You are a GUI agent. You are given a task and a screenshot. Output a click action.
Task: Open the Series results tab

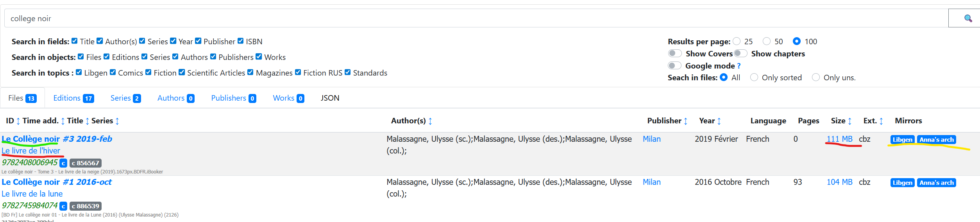tap(125, 98)
